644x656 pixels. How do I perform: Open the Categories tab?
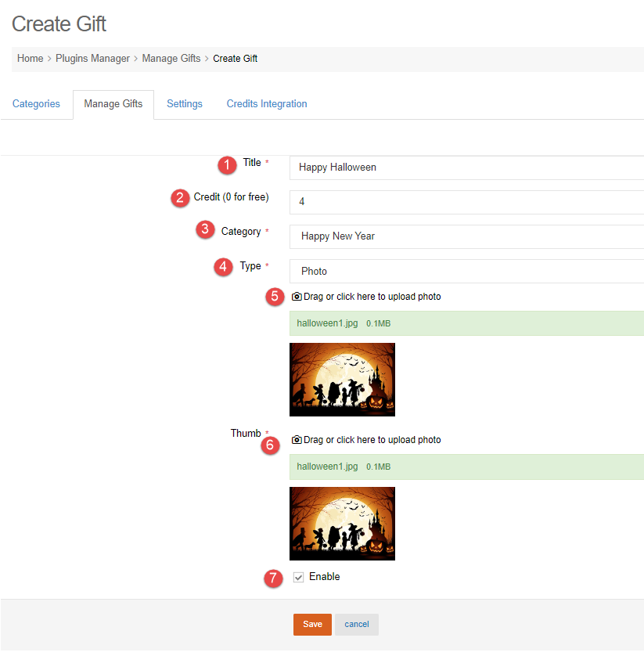click(x=36, y=104)
